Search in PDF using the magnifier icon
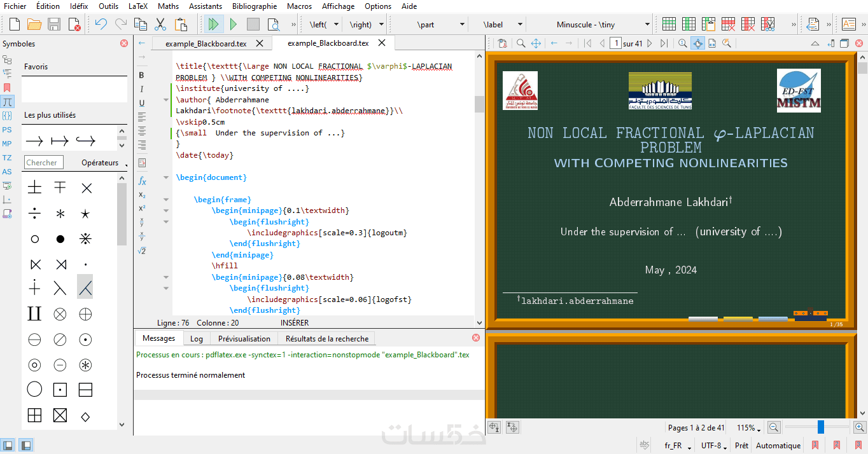 (x=521, y=43)
